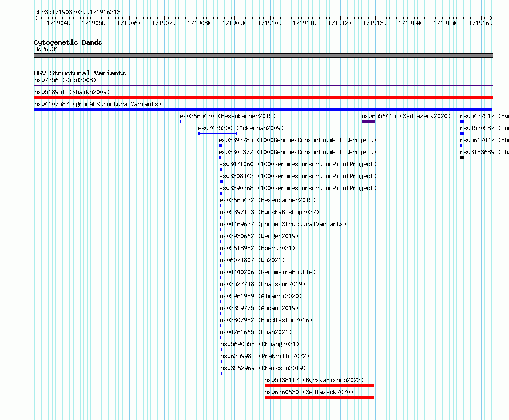
Task: Open variant nsv5961989 (Almarri2020)
Action: coord(261,296)
